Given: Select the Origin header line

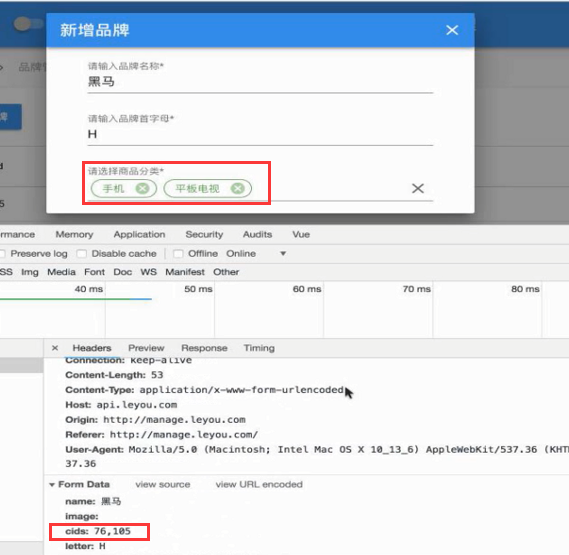Looking at the screenshot, I should 155,420.
